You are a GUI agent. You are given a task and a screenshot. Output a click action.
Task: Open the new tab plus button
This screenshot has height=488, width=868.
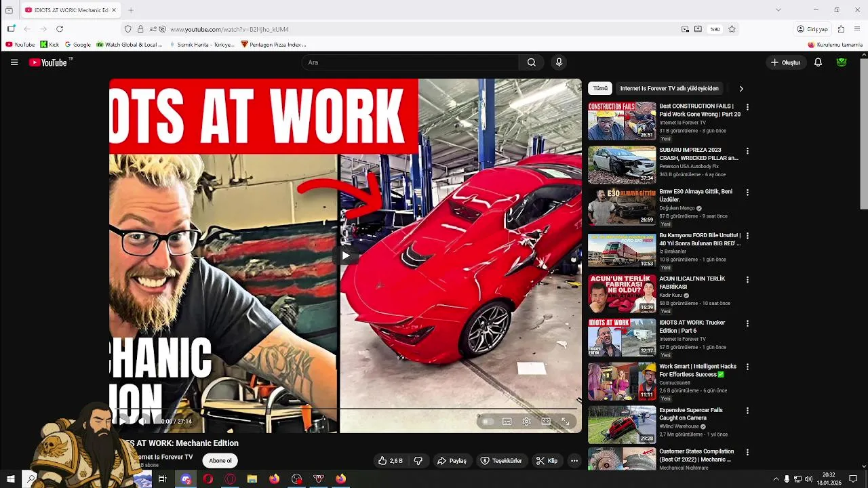tap(131, 10)
